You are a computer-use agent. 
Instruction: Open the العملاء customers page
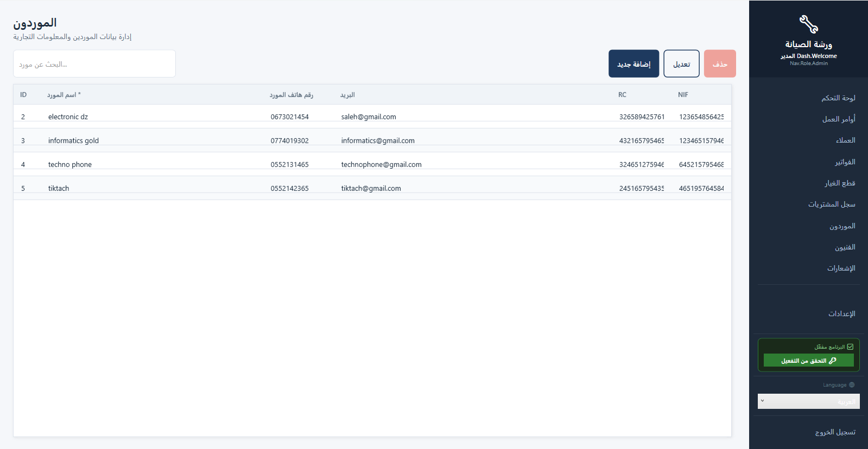point(845,140)
